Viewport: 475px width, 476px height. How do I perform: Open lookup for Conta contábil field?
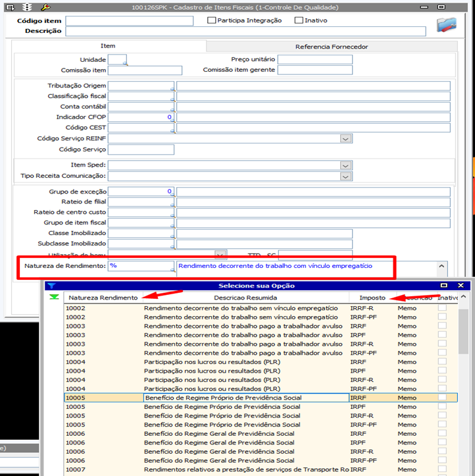pyautogui.click(x=172, y=110)
